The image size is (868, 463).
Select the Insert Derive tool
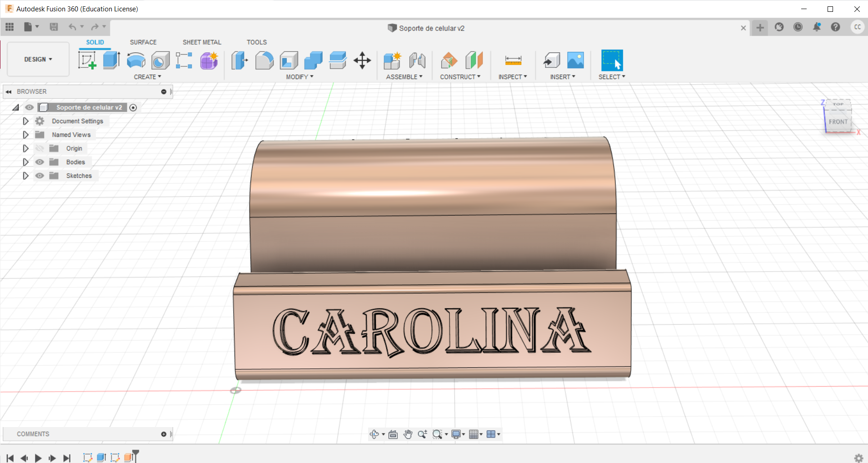(551, 60)
